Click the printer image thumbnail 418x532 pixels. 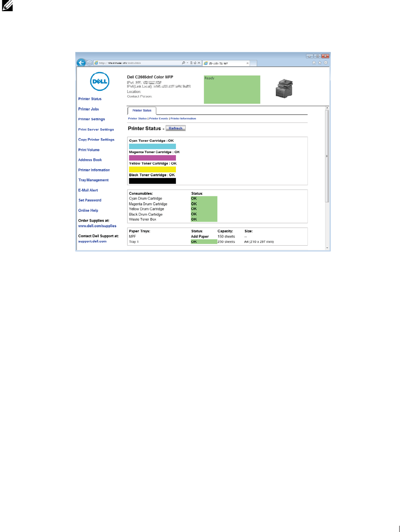click(284, 88)
